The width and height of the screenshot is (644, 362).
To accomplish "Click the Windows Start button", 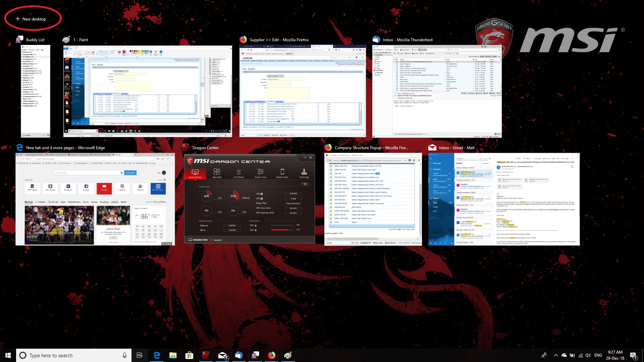I will (8, 355).
